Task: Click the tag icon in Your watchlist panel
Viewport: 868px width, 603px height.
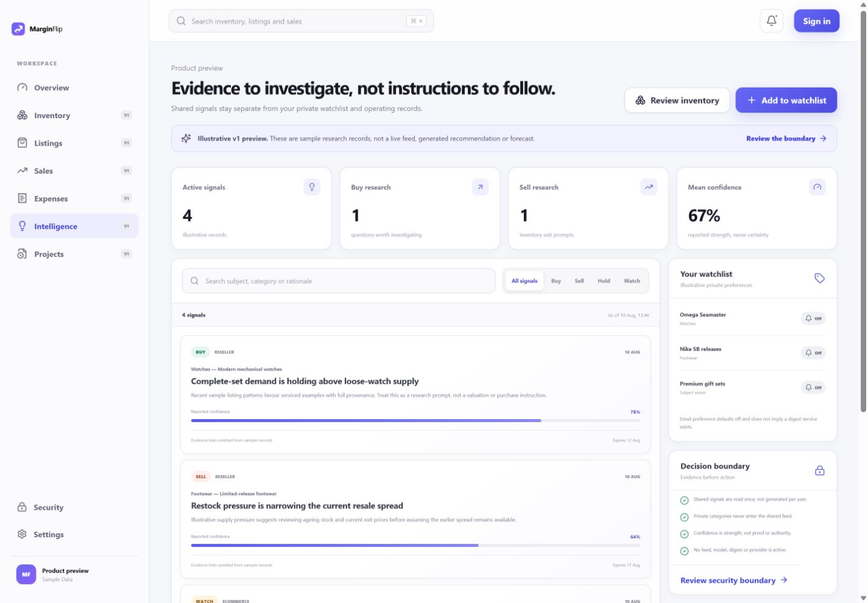Action: [820, 278]
